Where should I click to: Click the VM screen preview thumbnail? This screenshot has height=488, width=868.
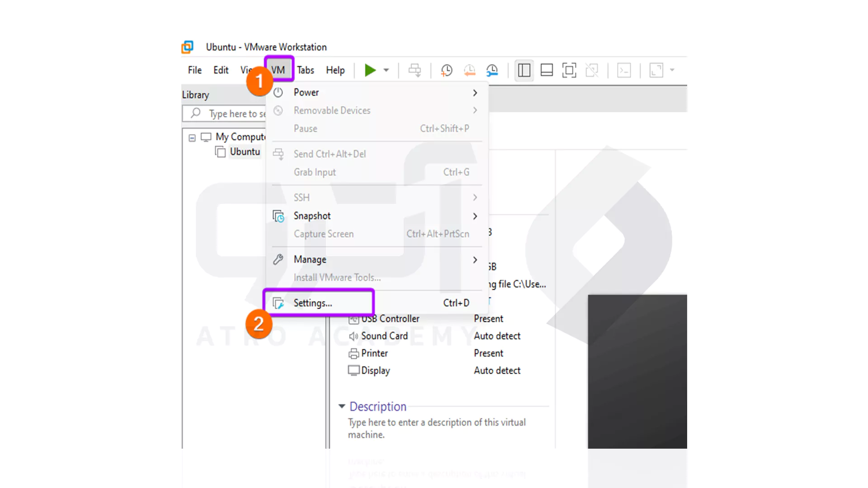[637, 371]
